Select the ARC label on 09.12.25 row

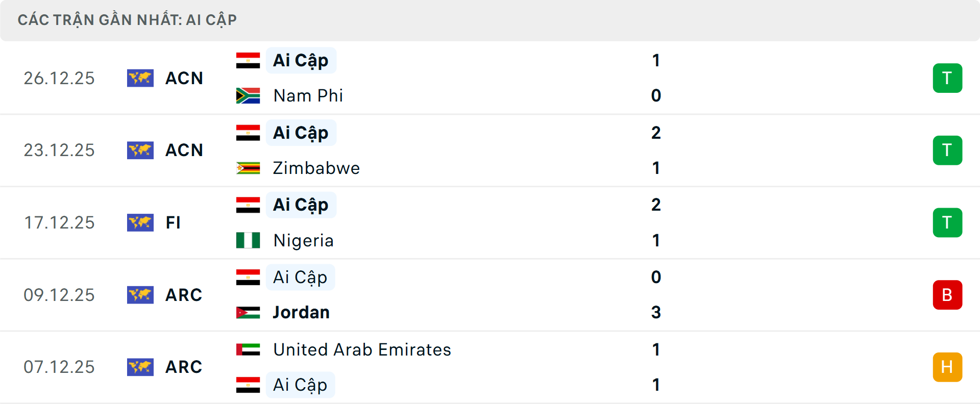click(x=184, y=295)
